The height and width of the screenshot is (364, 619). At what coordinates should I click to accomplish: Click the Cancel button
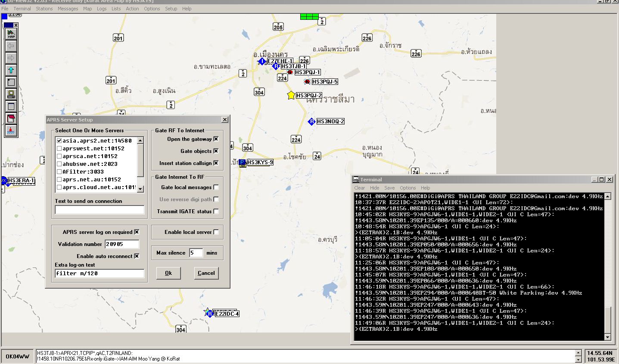tap(206, 273)
